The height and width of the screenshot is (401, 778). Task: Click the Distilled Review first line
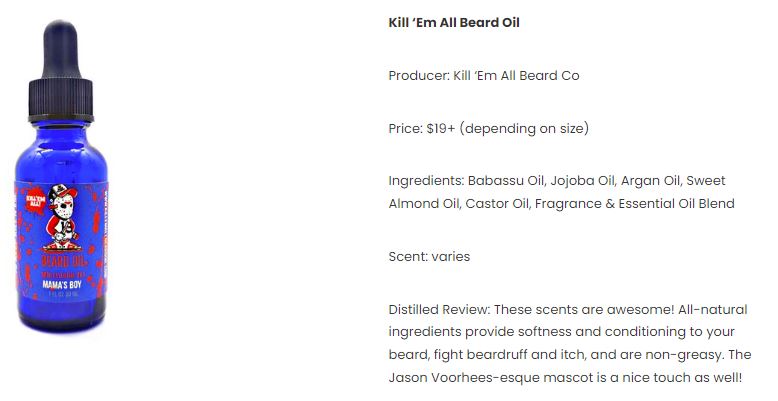pos(568,310)
